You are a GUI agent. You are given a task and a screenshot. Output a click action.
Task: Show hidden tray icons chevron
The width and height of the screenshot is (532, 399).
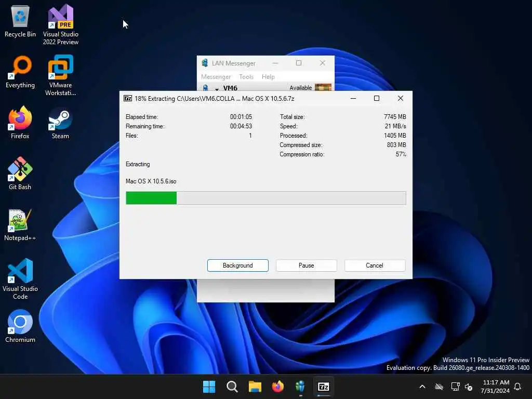[x=422, y=387]
